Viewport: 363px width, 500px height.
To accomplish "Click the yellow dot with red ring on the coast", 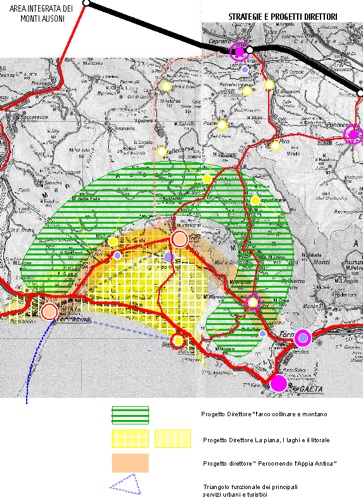I will pos(178,341).
